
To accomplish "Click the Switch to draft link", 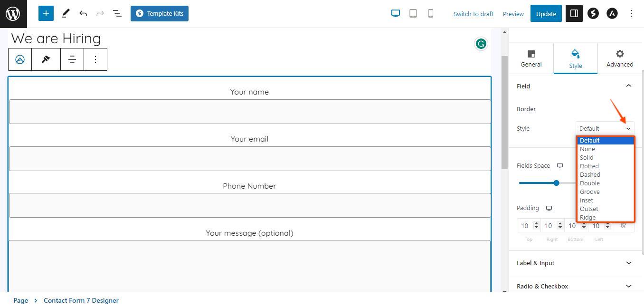I will tap(473, 14).
